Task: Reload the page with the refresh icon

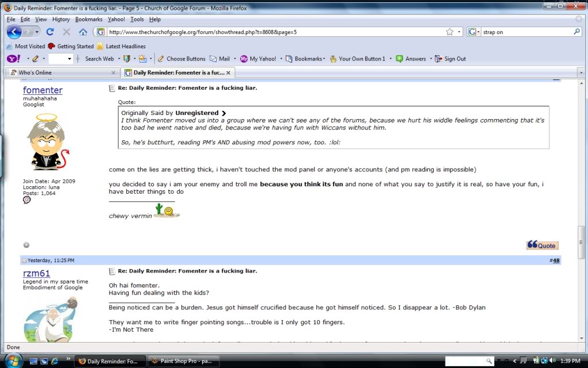Action: [50, 32]
